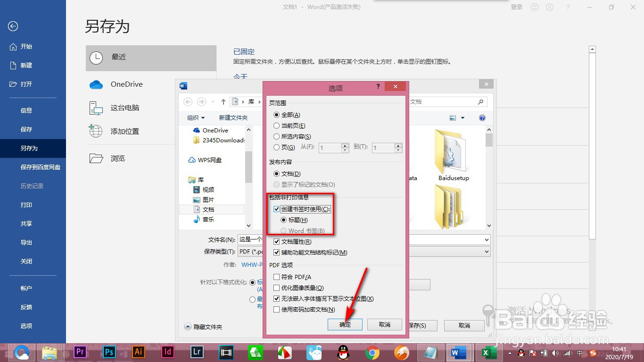The height and width of the screenshot is (362, 644).
Task: Open Illustrator from the taskbar
Action: 139,352
